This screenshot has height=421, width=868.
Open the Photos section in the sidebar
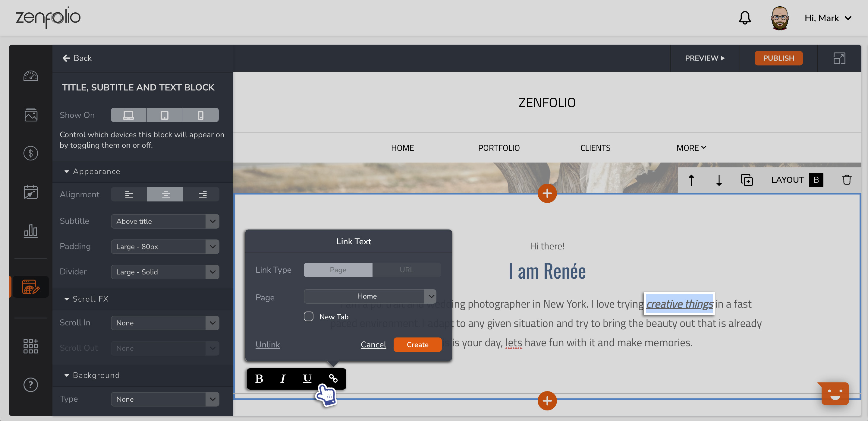(x=30, y=115)
